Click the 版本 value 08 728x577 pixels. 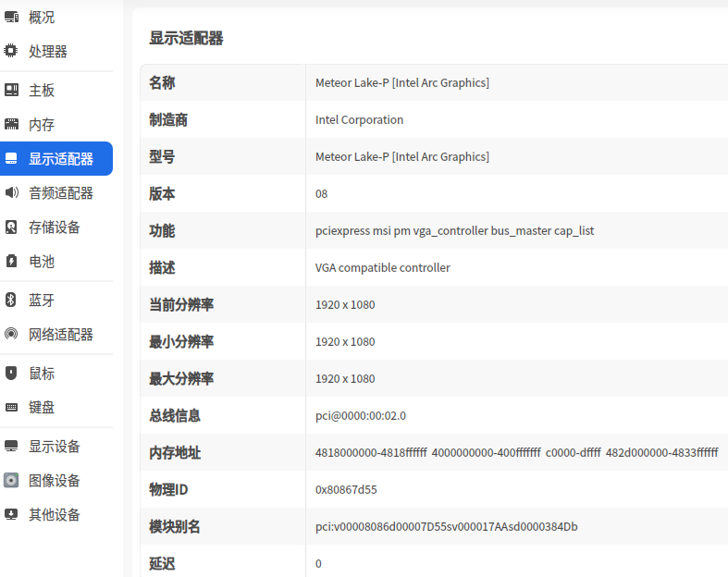pyautogui.click(x=321, y=193)
